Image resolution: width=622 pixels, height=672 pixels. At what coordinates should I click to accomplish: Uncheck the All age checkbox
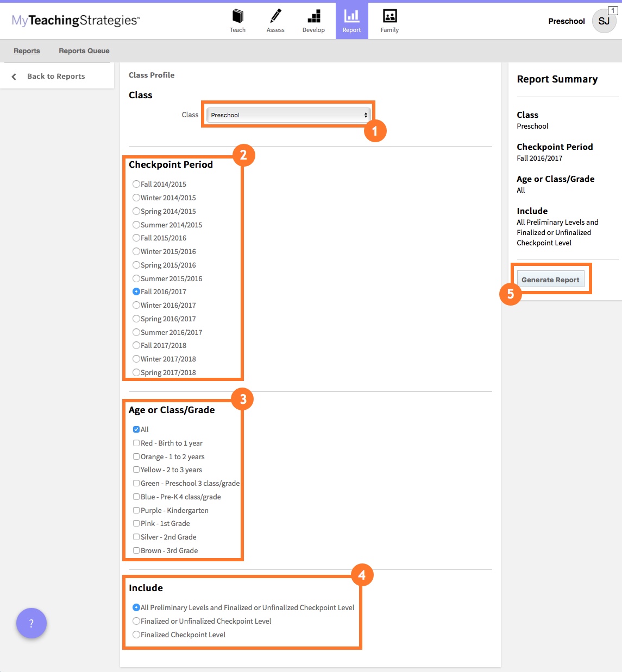point(136,429)
